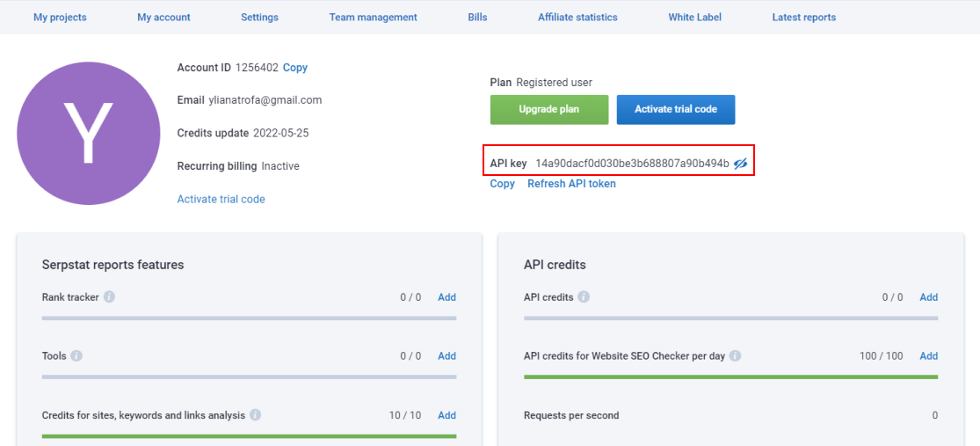Screen dimensions: 980x446
Task: Click info icon next to Rank tracker
Action: [x=109, y=297]
